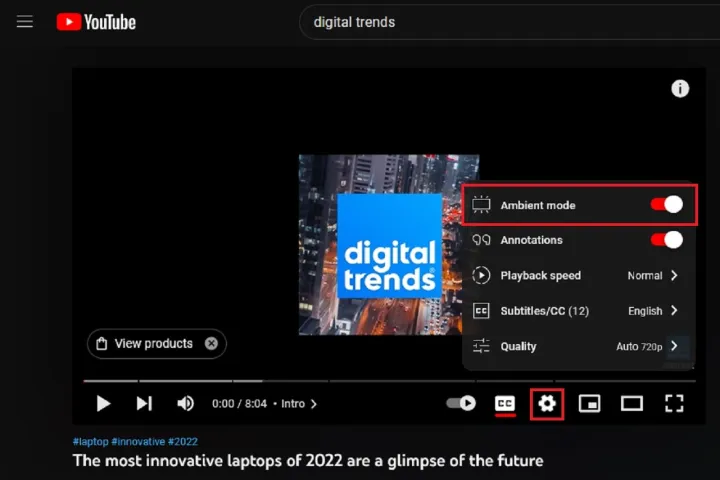Toggle closed captions CC button
The image size is (720, 480).
coord(505,404)
